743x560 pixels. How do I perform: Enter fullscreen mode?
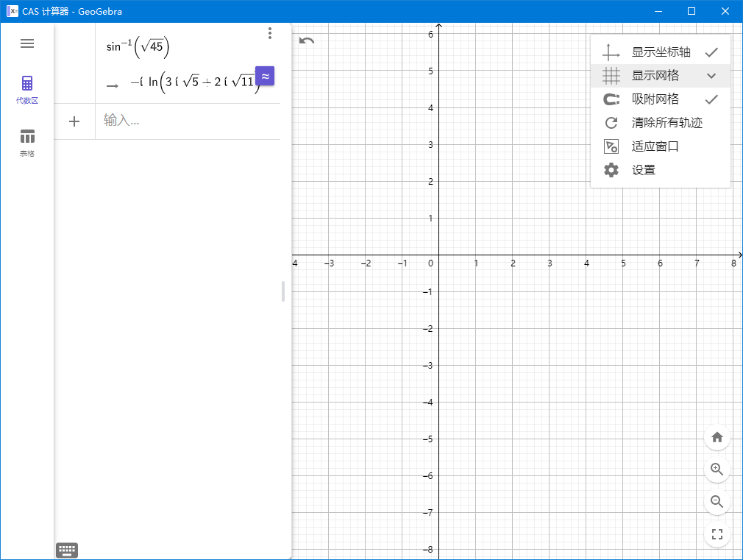point(717,534)
